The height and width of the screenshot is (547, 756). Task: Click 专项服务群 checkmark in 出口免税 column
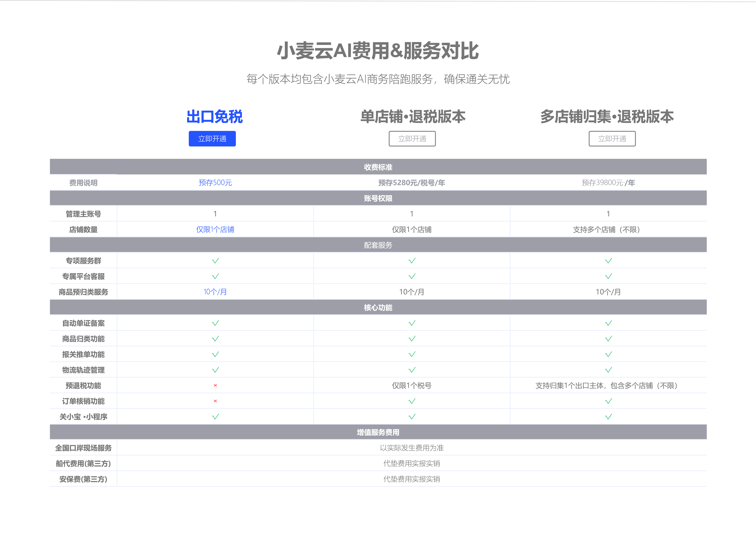[215, 261]
